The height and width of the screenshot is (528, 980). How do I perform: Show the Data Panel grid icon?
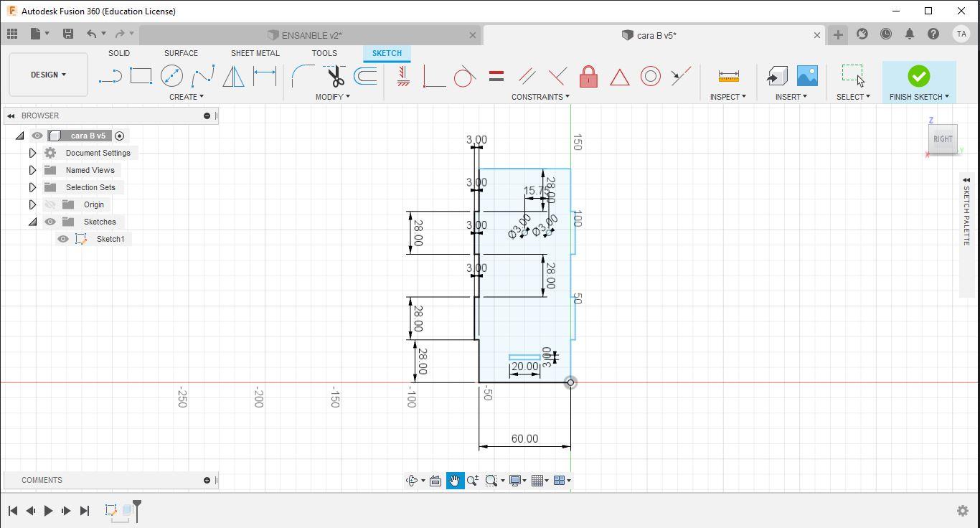[12, 34]
